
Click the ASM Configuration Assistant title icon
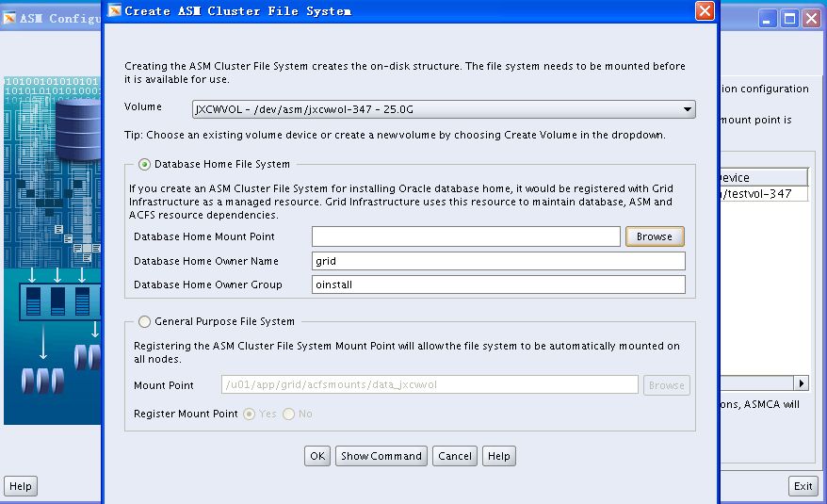9,19
